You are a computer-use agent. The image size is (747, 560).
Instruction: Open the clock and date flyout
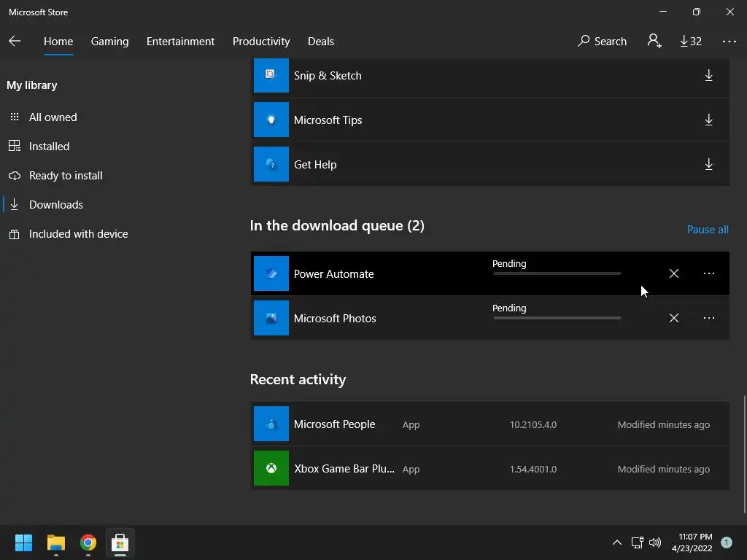692,542
